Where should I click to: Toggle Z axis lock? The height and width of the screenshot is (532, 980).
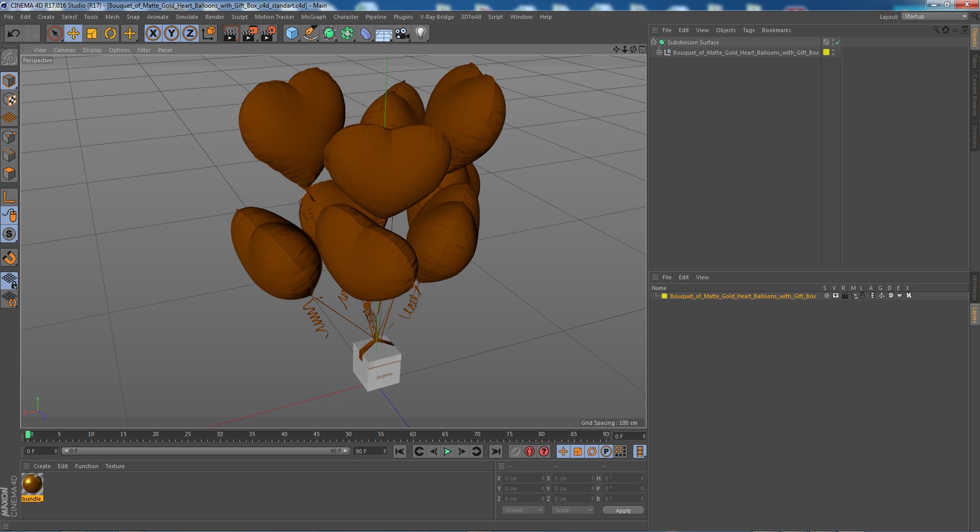click(x=189, y=34)
